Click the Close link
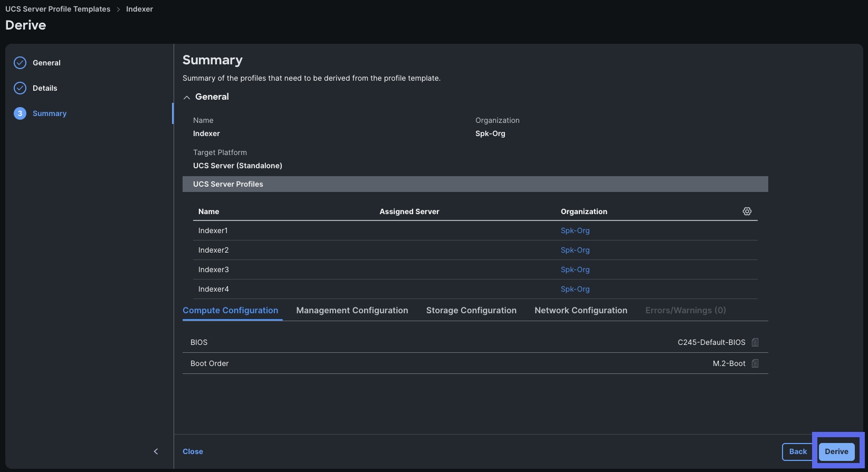The image size is (868, 472). click(x=193, y=451)
